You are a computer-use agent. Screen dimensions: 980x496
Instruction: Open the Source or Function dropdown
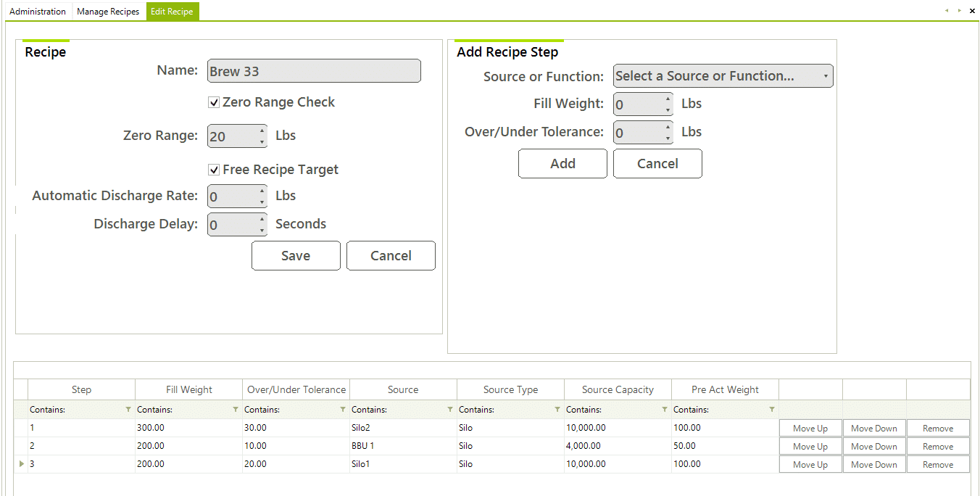tap(723, 76)
